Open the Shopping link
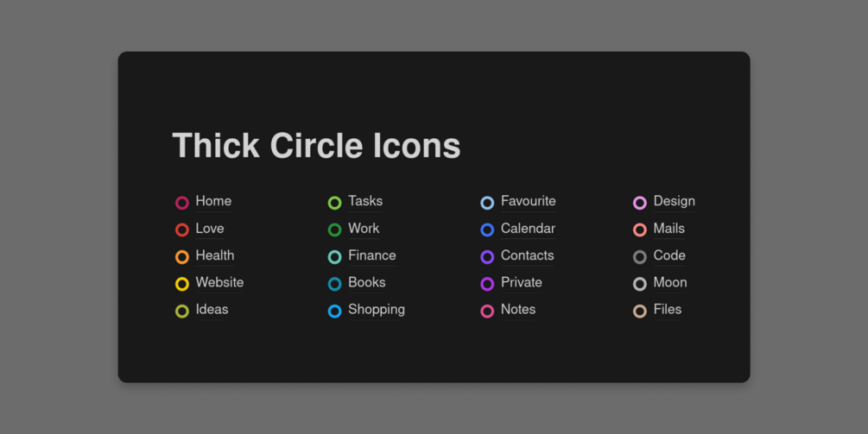The width and height of the screenshot is (868, 434). point(376,309)
